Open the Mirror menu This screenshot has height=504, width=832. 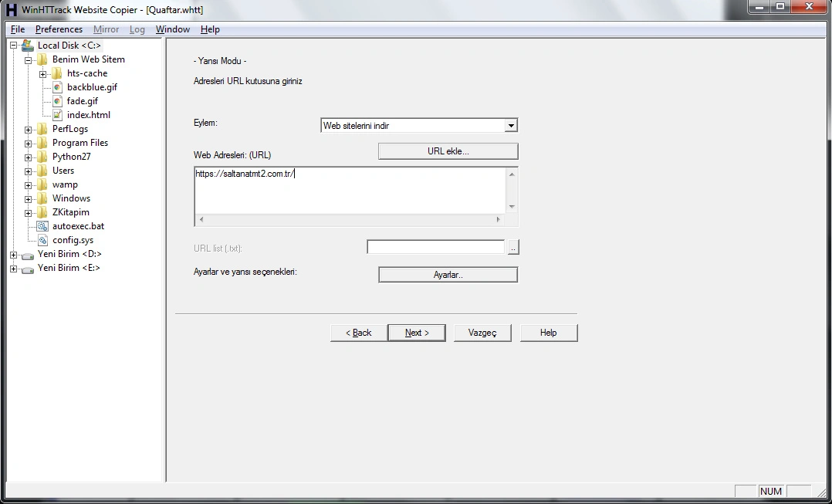pyautogui.click(x=107, y=29)
